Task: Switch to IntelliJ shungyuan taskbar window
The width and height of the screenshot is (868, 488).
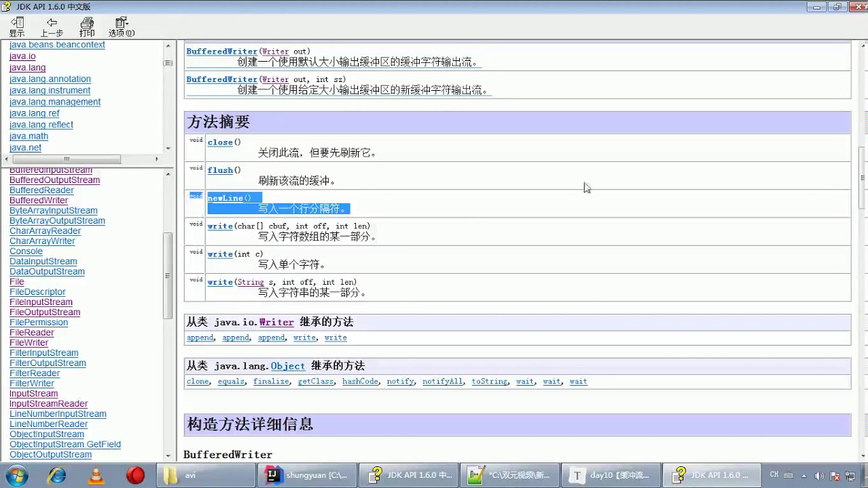Action: pyautogui.click(x=307, y=475)
